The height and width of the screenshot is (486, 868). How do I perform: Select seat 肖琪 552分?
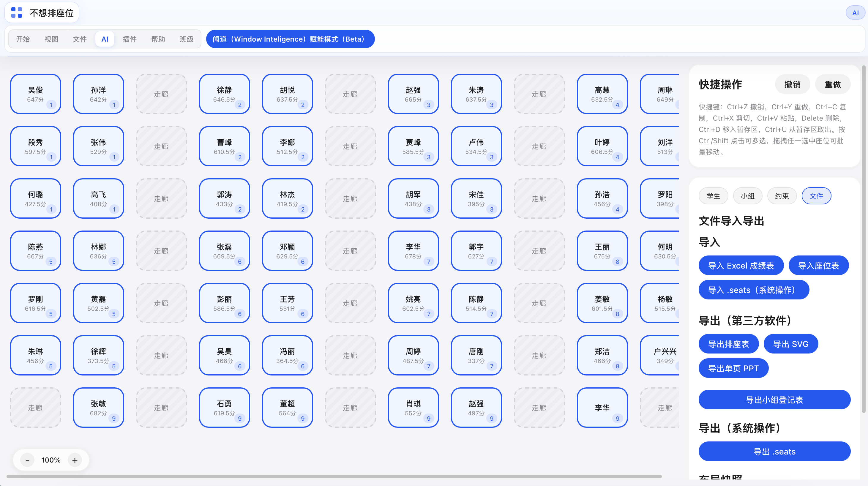point(413,408)
